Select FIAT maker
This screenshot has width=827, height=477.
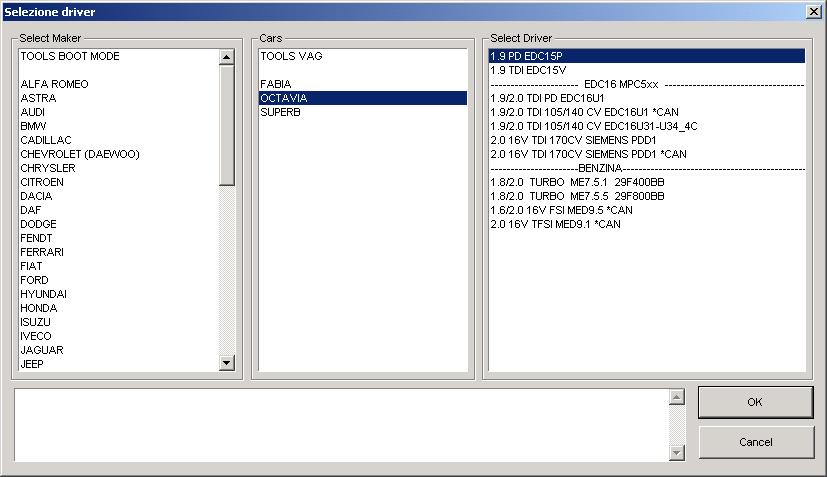point(119,266)
